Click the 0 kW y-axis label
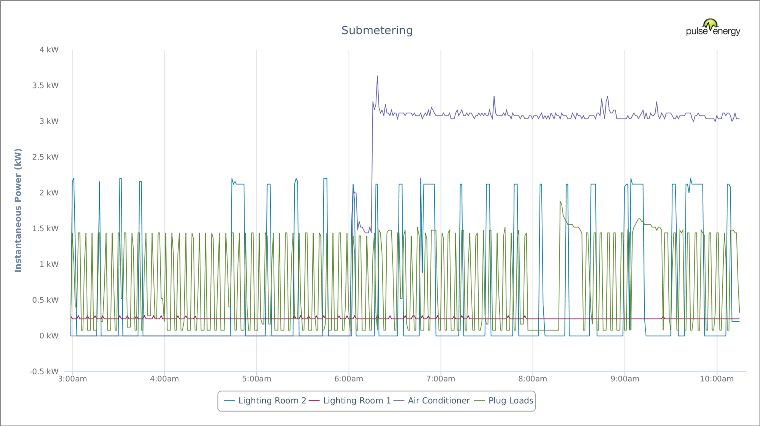Image resolution: width=760 pixels, height=426 pixels. pyautogui.click(x=49, y=335)
